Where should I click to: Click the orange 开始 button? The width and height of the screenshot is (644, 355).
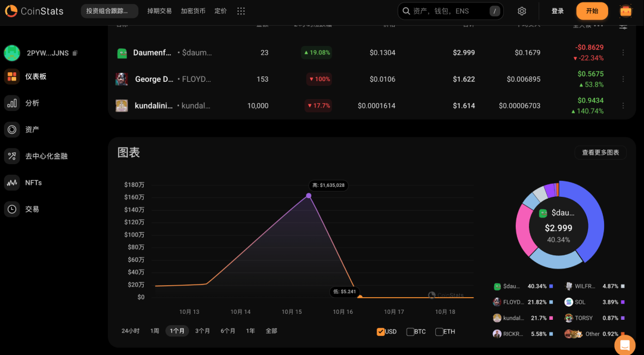point(592,11)
